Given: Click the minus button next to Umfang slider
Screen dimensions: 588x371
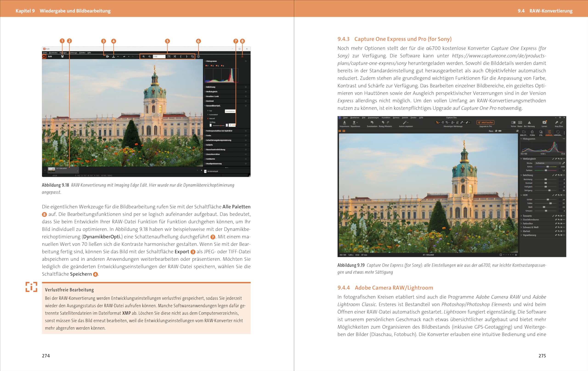Looking at the screenshot, I should 210,125.
